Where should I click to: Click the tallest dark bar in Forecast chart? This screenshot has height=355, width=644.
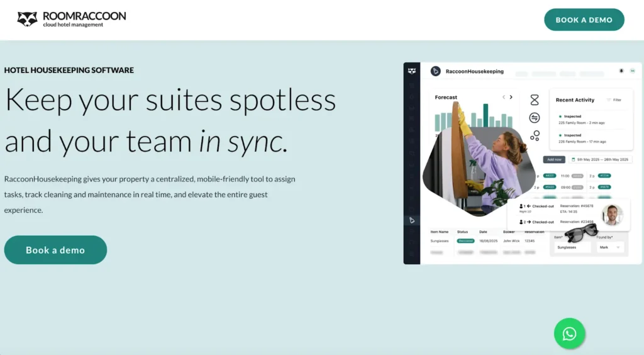pyautogui.click(x=486, y=115)
